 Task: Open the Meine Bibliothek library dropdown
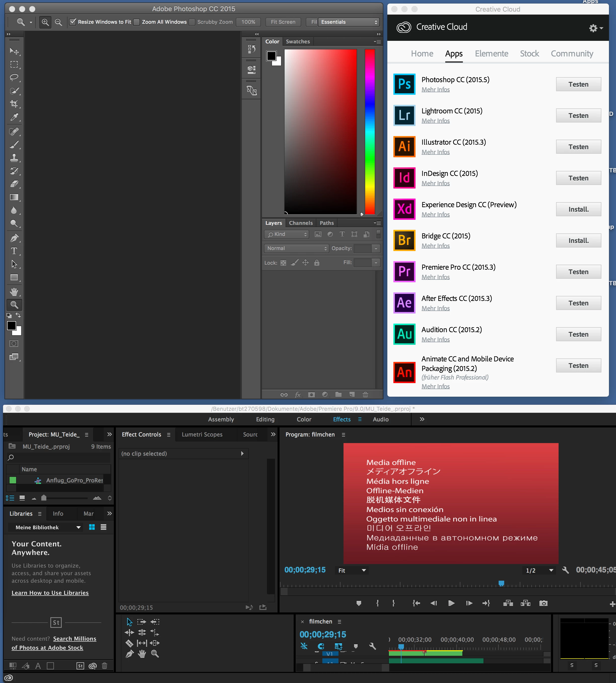[46, 527]
